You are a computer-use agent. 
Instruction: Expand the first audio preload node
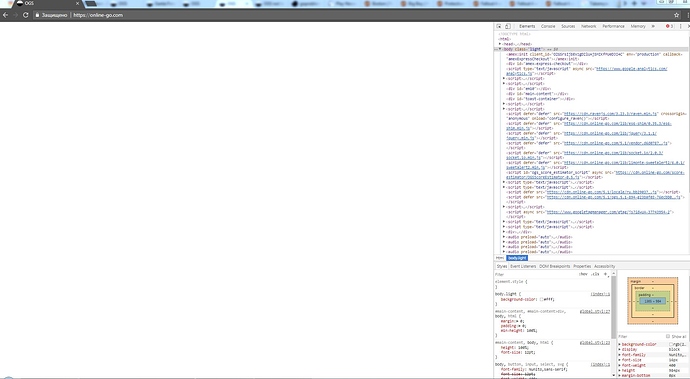point(504,237)
